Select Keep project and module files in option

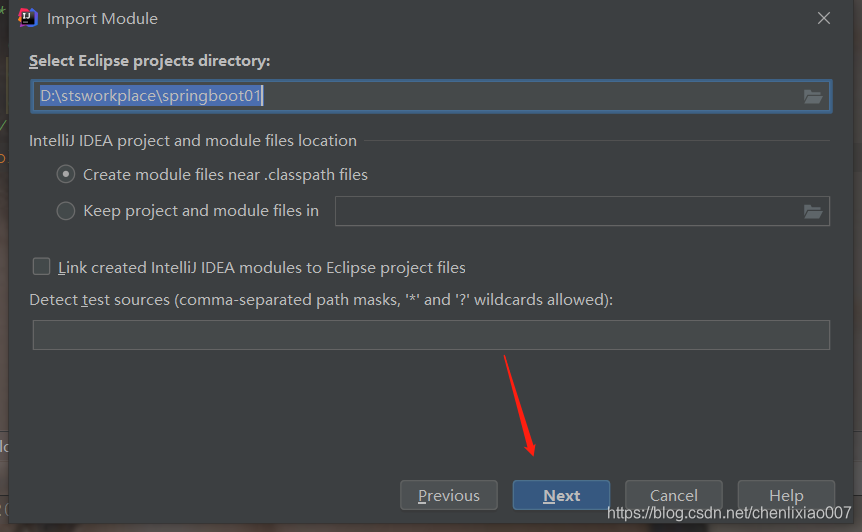coord(66,210)
